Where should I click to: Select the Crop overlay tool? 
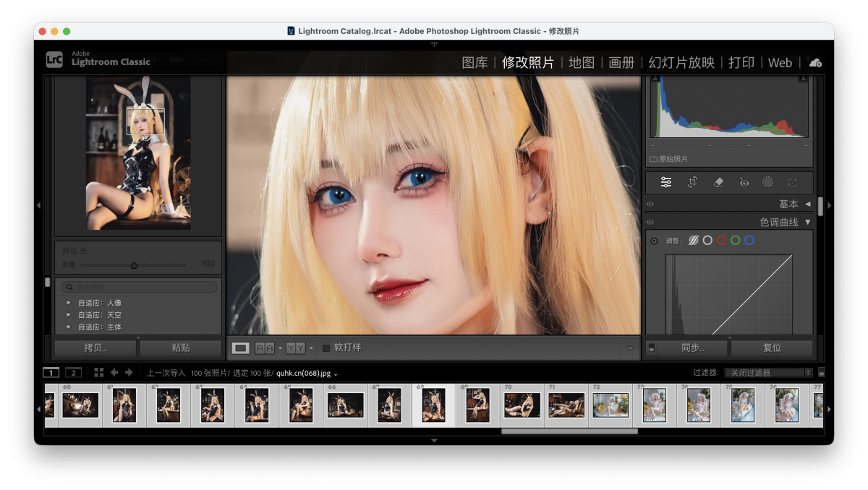[692, 182]
